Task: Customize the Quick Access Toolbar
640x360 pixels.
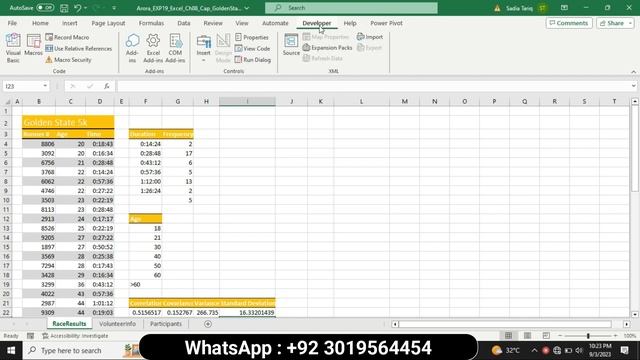Action: [114, 8]
